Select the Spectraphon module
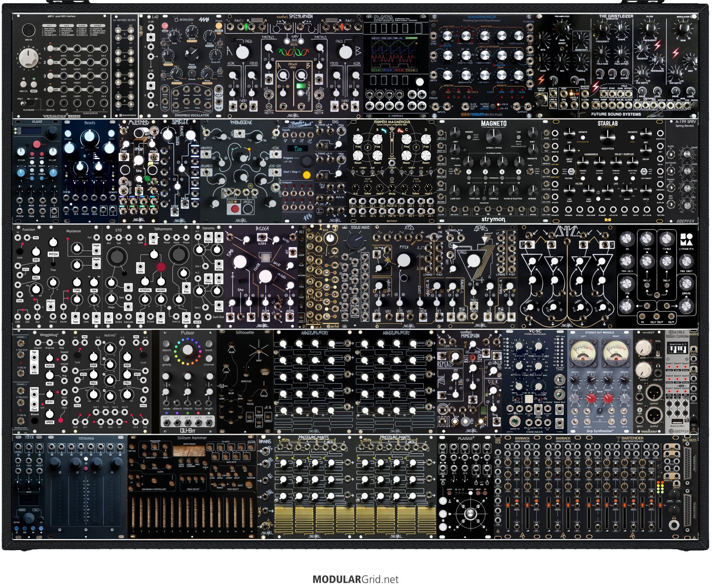The image size is (712, 588). pyautogui.click(x=294, y=66)
